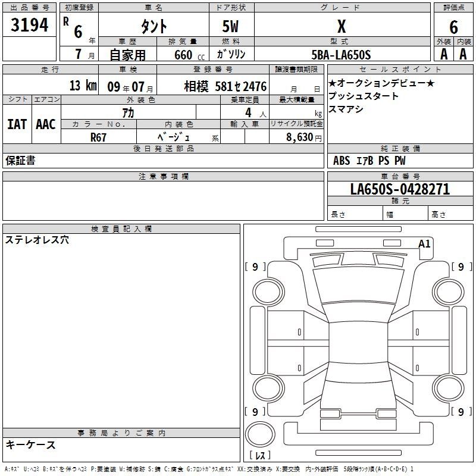This screenshot has width=476, height=476.
Task: Click the legend entry "XX:交換済み"
Action: pyautogui.click(x=255, y=469)
